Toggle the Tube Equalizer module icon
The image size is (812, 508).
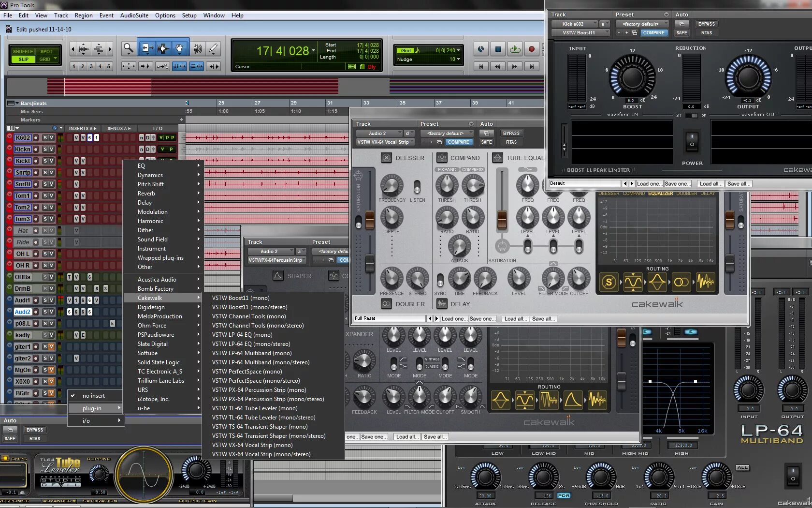(497, 158)
